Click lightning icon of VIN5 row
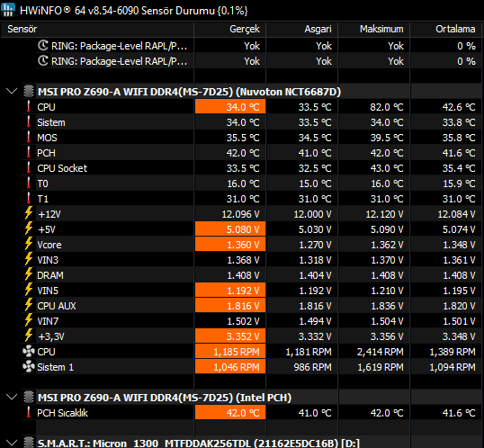 (29, 290)
